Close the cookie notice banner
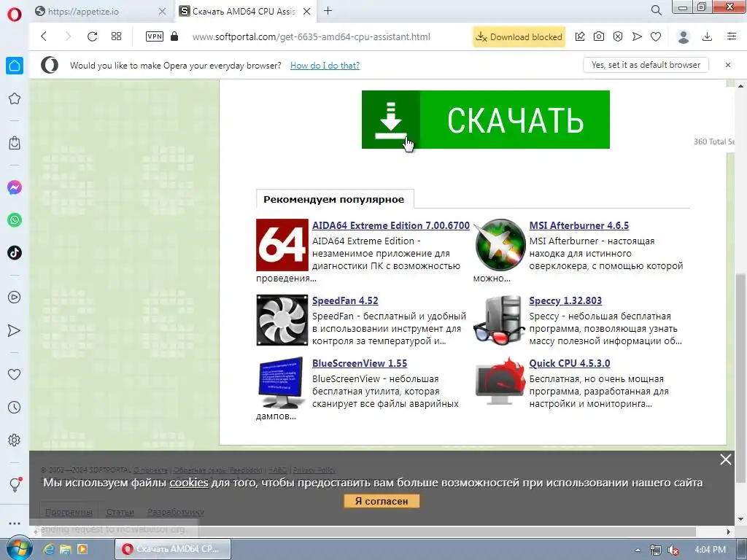 point(726,459)
